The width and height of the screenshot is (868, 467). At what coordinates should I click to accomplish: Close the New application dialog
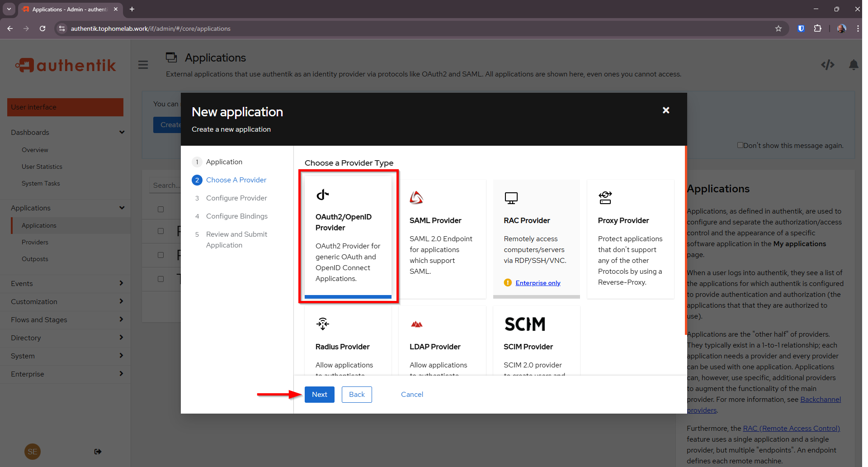[665, 110]
